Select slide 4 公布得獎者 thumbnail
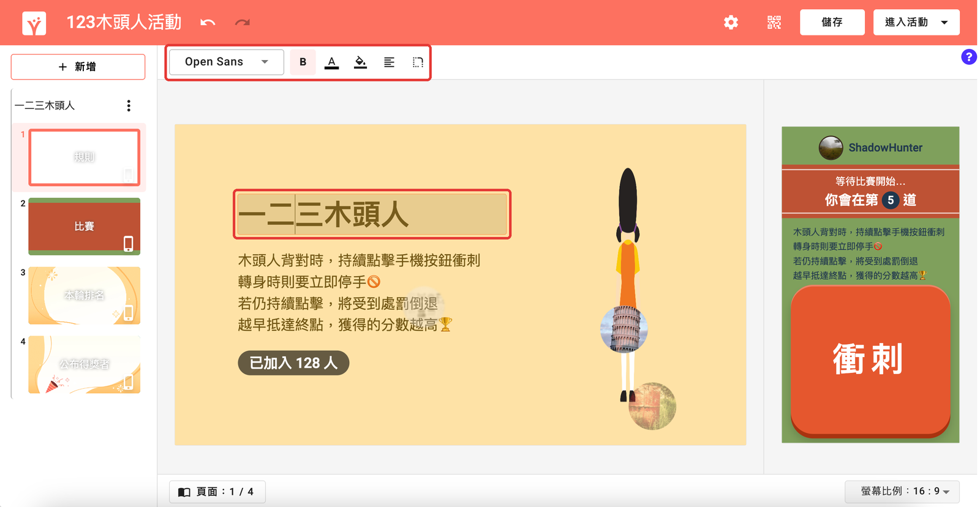Screen dimensions: 980x507 pos(85,364)
